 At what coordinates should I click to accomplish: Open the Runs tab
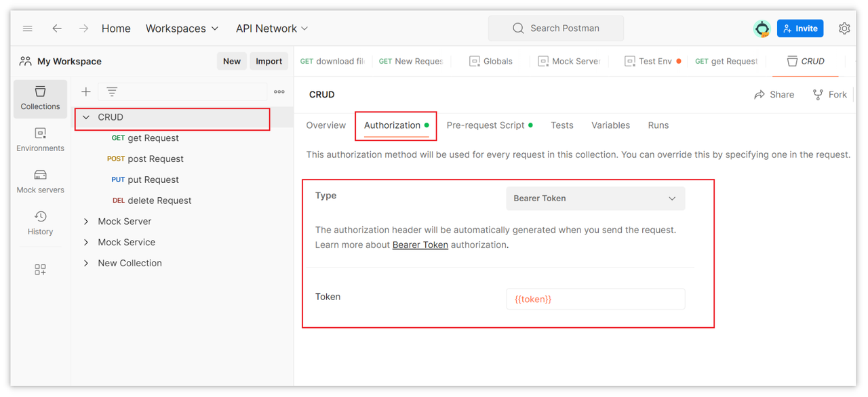[x=658, y=125]
